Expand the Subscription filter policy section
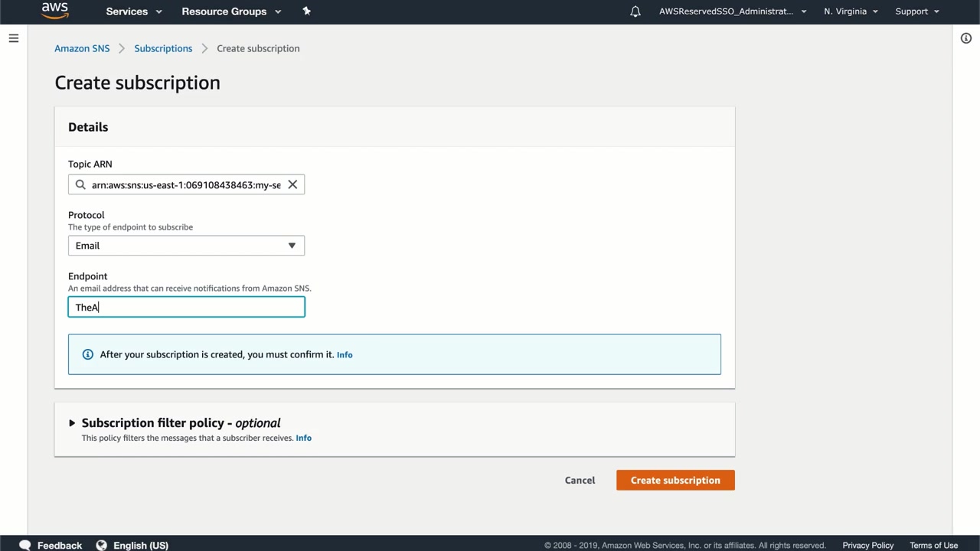 click(72, 423)
